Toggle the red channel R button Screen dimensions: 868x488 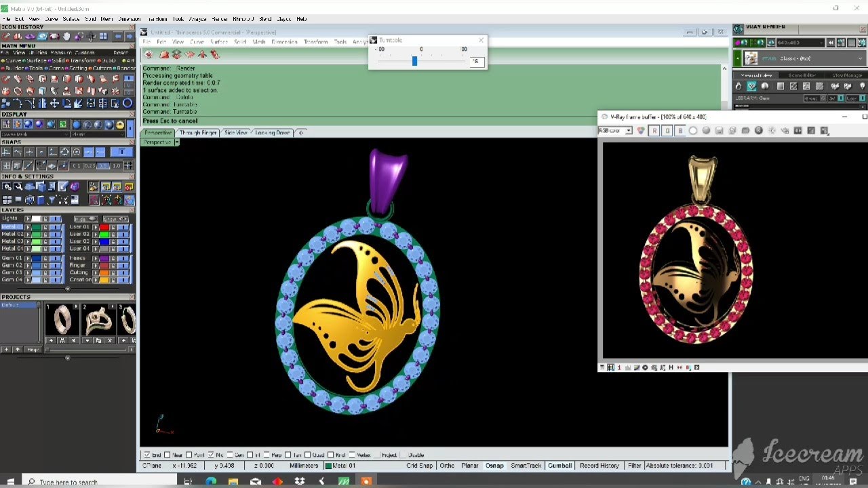pos(654,131)
